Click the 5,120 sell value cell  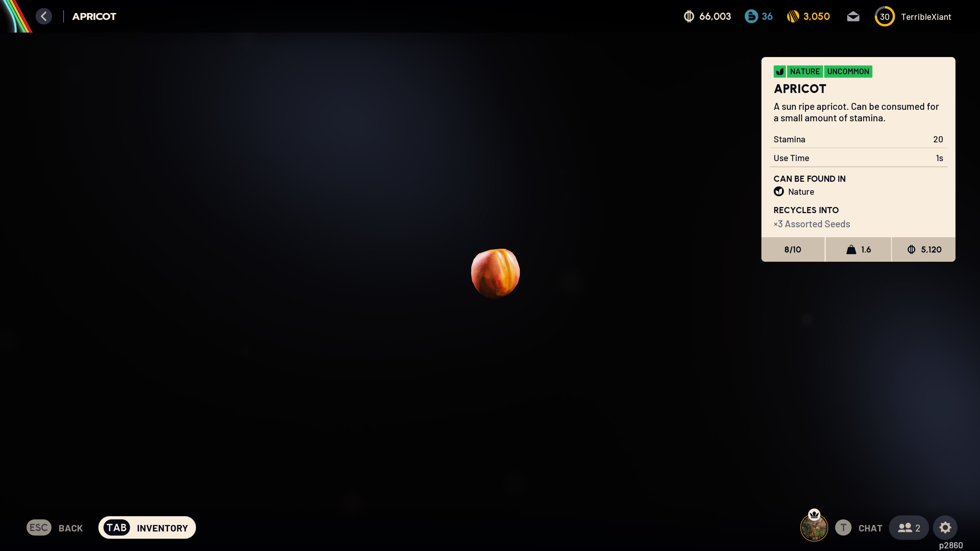click(924, 249)
